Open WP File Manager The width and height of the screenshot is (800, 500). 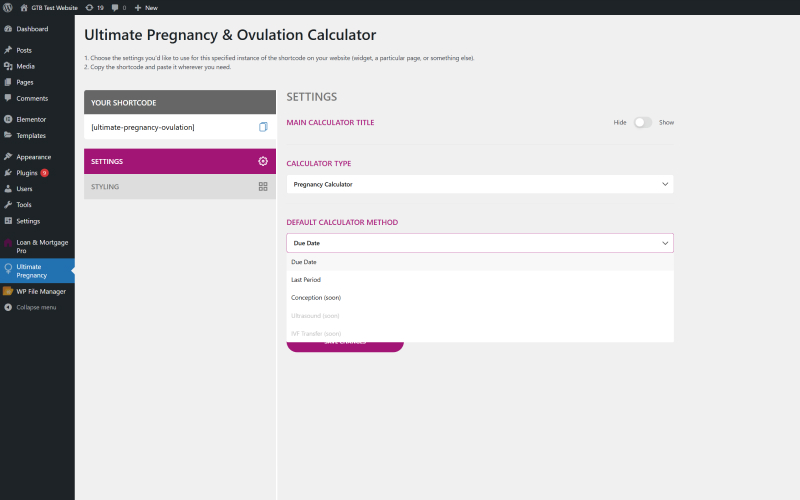[x=37, y=291]
